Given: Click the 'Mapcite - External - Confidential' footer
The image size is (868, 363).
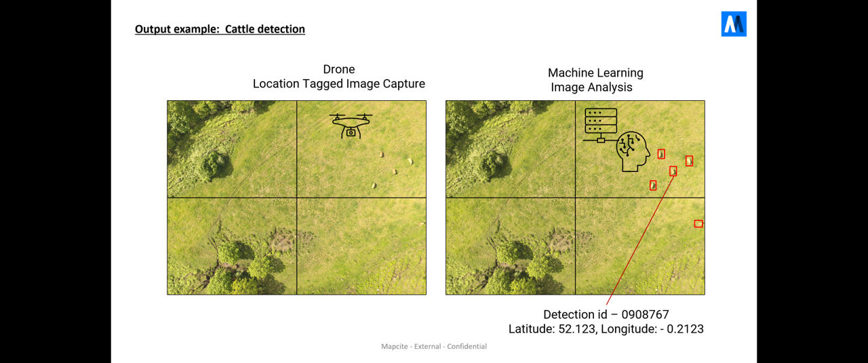Looking at the screenshot, I should (x=434, y=346).
